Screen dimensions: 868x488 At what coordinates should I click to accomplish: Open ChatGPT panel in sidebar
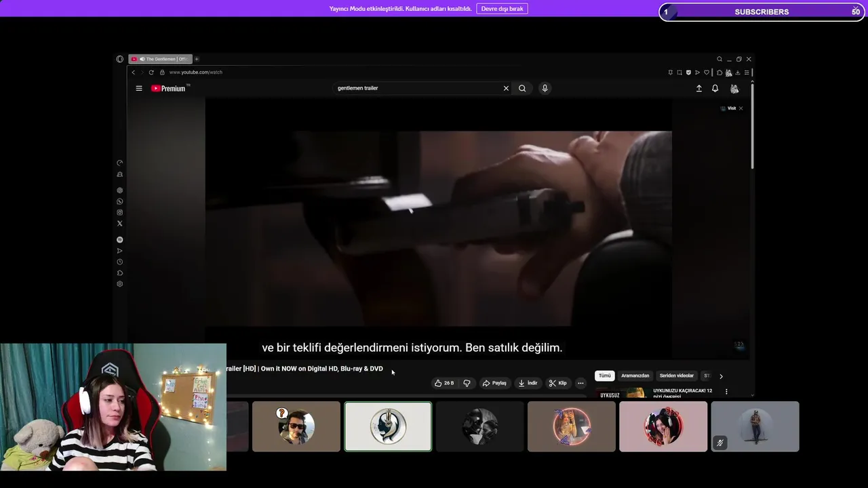pos(120,190)
